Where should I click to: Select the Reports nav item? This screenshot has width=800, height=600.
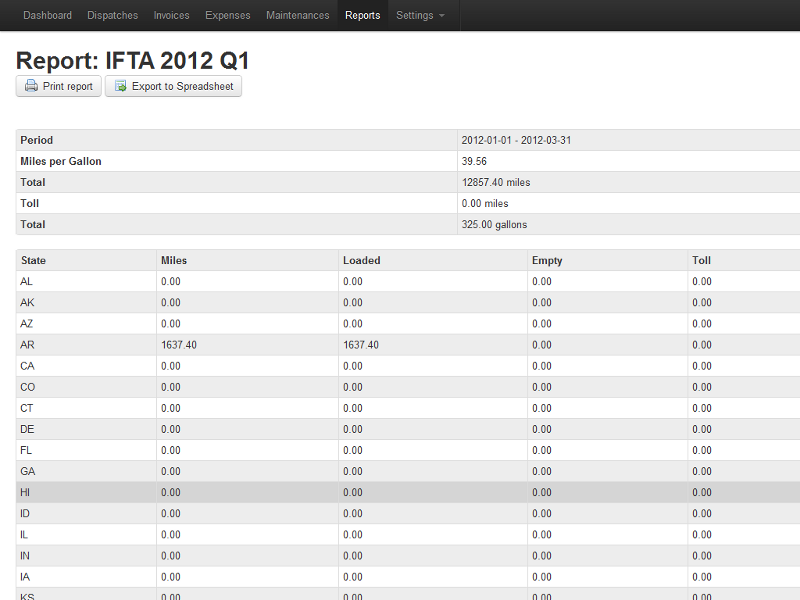point(362,16)
